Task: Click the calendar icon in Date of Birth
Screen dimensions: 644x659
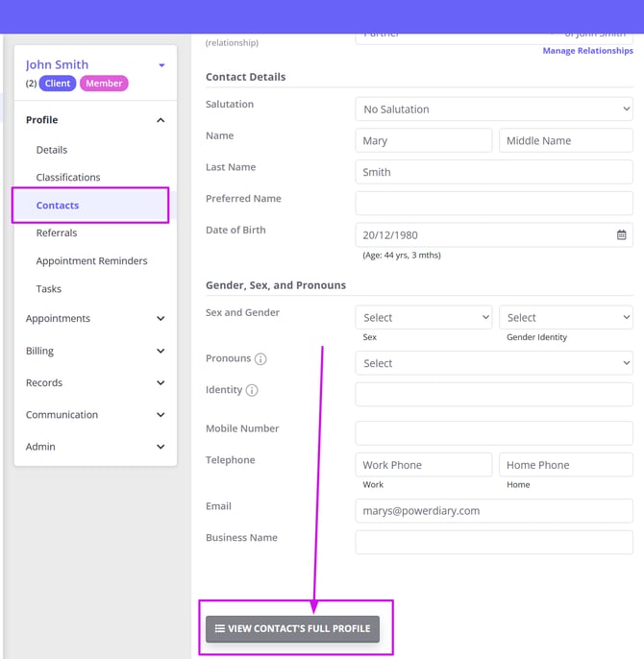Action: pyautogui.click(x=621, y=235)
